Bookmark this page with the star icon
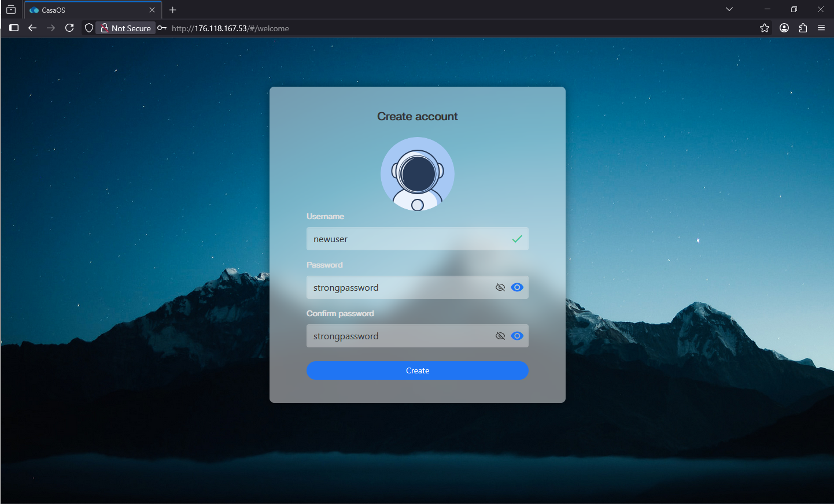This screenshot has width=834, height=504. point(764,28)
